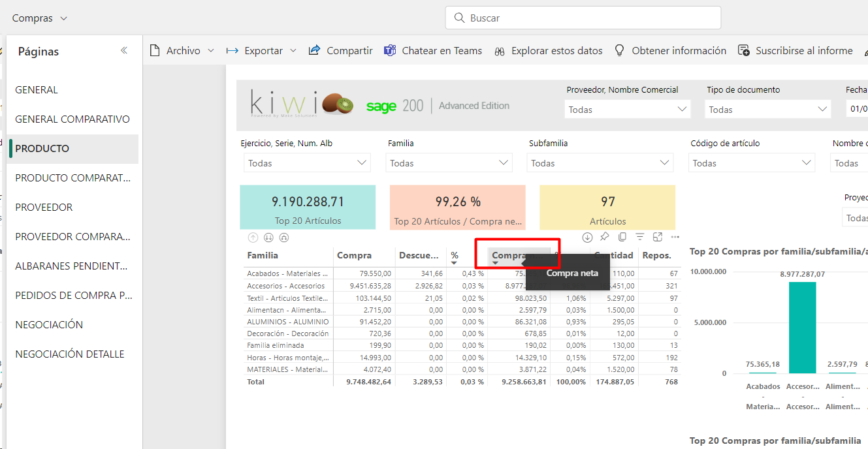Click Explorar estos datos
The width and height of the screenshot is (868, 449).
[549, 50]
